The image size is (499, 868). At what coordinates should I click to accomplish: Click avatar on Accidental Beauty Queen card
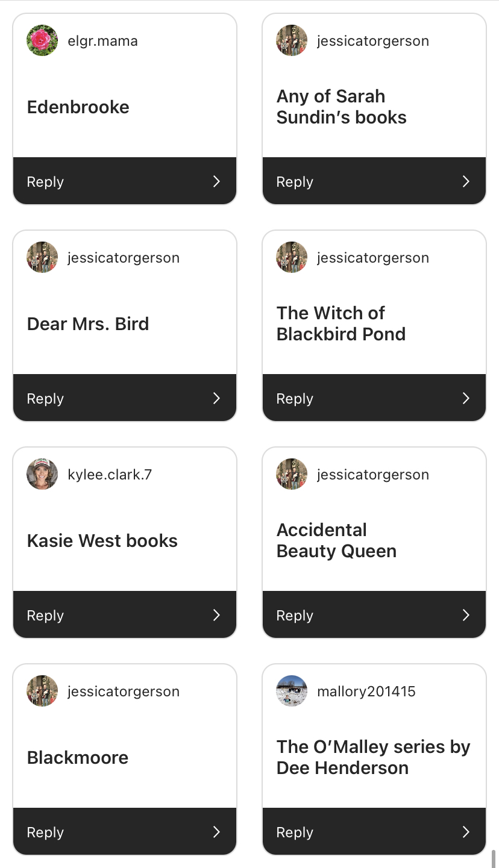tap(292, 474)
